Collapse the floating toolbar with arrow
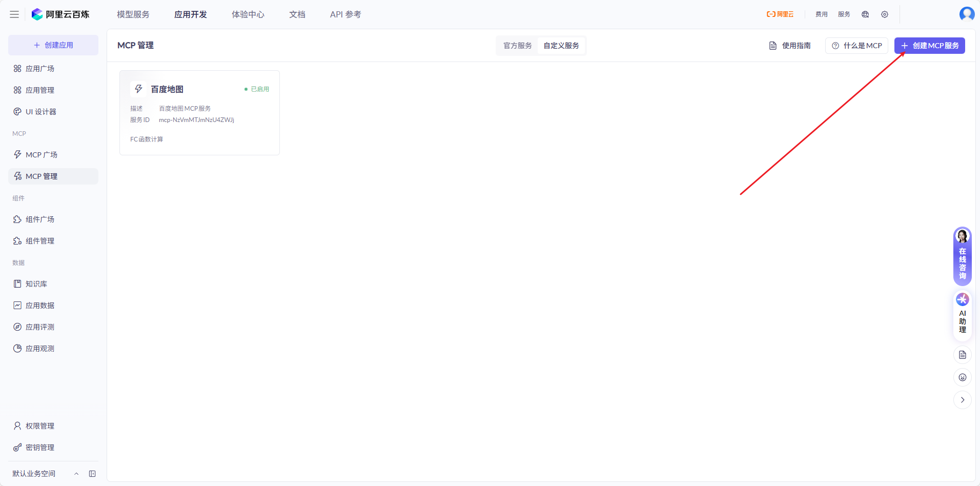980x486 pixels. click(x=963, y=399)
